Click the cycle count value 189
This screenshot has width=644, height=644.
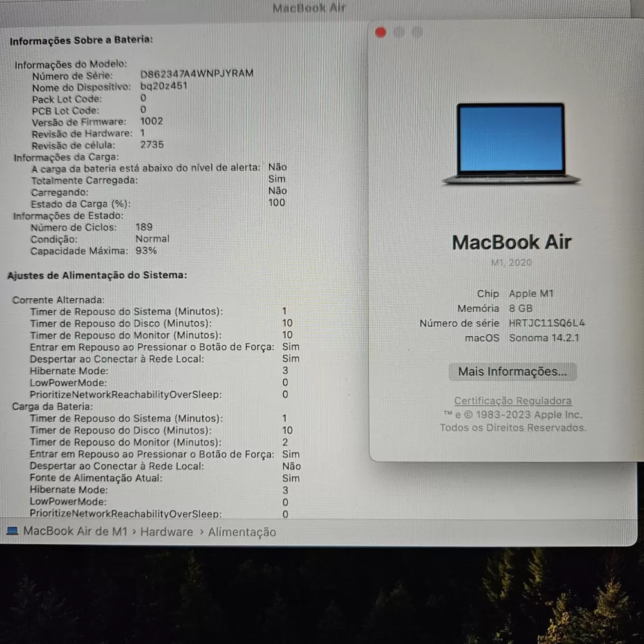tap(144, 227)
